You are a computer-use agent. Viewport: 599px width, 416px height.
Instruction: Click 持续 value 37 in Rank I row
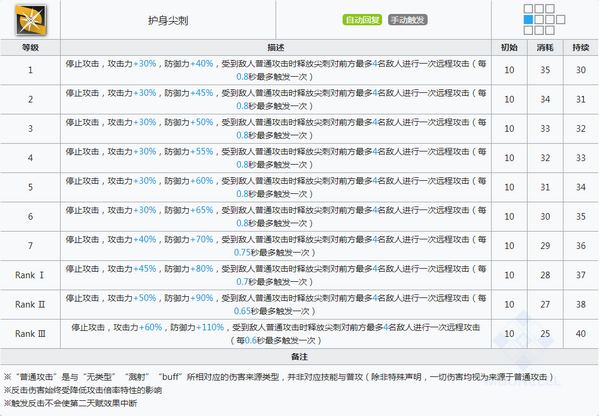click(x=581, y=275)
